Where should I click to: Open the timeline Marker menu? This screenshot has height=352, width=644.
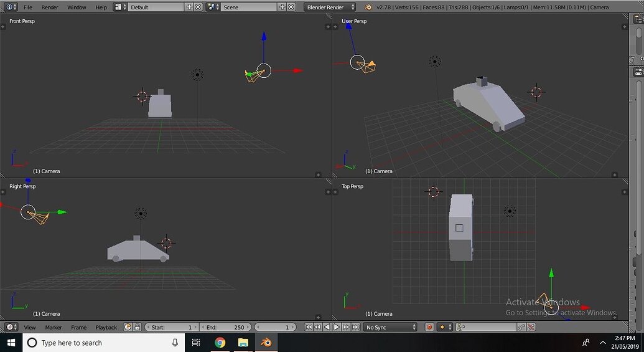54,327
